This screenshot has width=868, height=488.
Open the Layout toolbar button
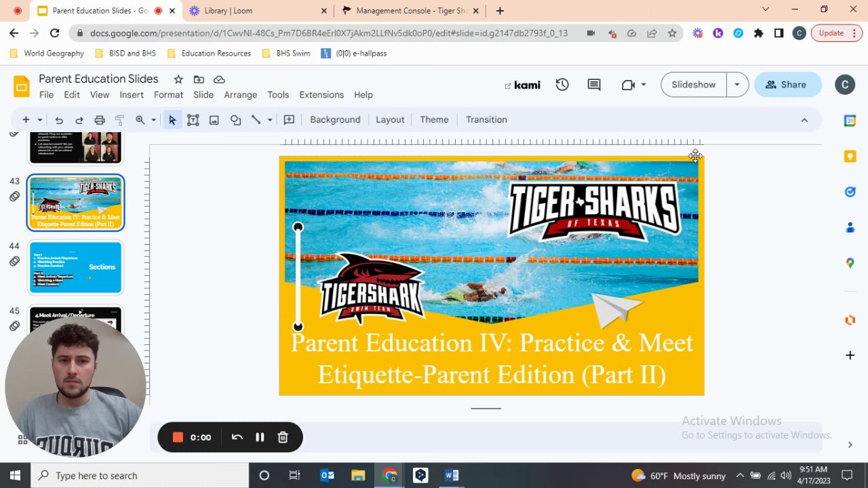[390, 120]
